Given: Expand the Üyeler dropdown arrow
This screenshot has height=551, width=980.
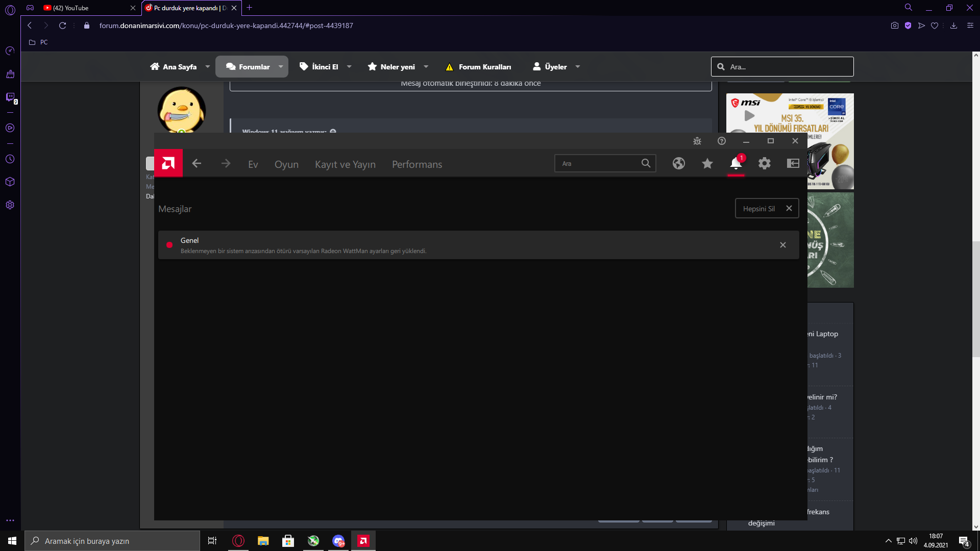Looking at the screenshot, I should point(578,67).
